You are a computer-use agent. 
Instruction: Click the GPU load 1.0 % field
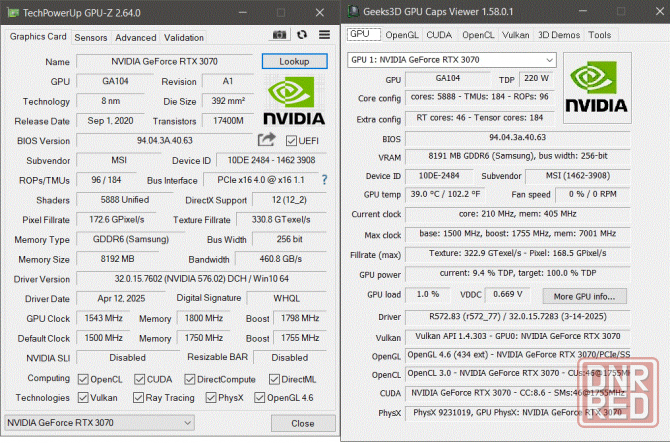[428, 294]
